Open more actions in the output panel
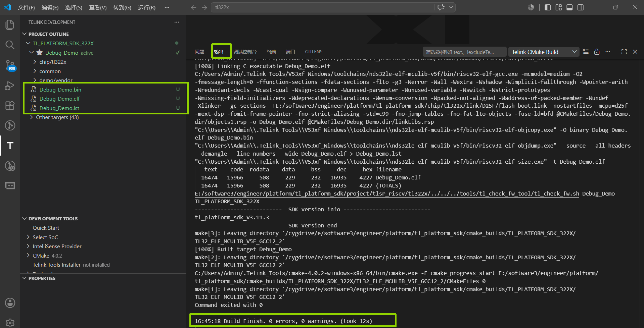The height and width of the screenshot is (328, 644). point(608,52)
